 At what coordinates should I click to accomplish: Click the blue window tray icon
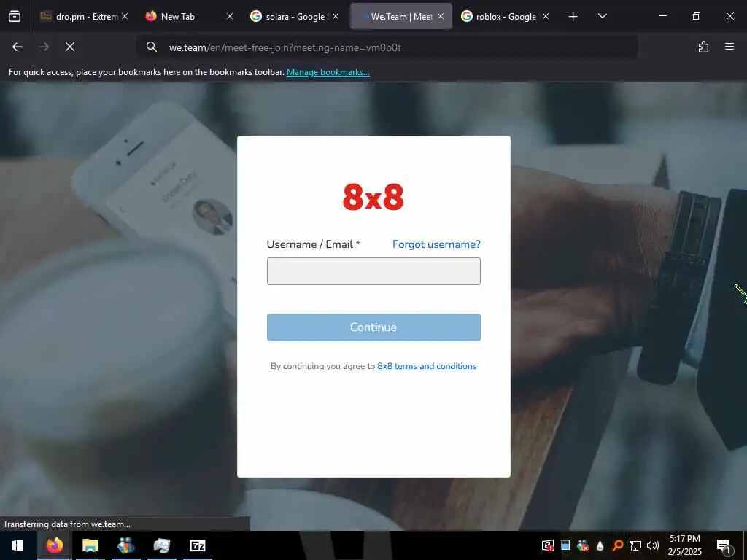[565, 545]
